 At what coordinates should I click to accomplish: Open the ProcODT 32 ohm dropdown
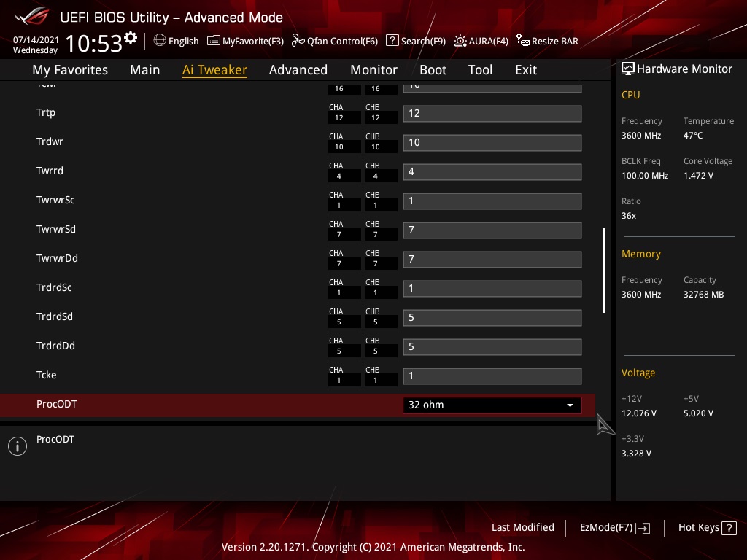pyautogui.click(x=492, y=405)
